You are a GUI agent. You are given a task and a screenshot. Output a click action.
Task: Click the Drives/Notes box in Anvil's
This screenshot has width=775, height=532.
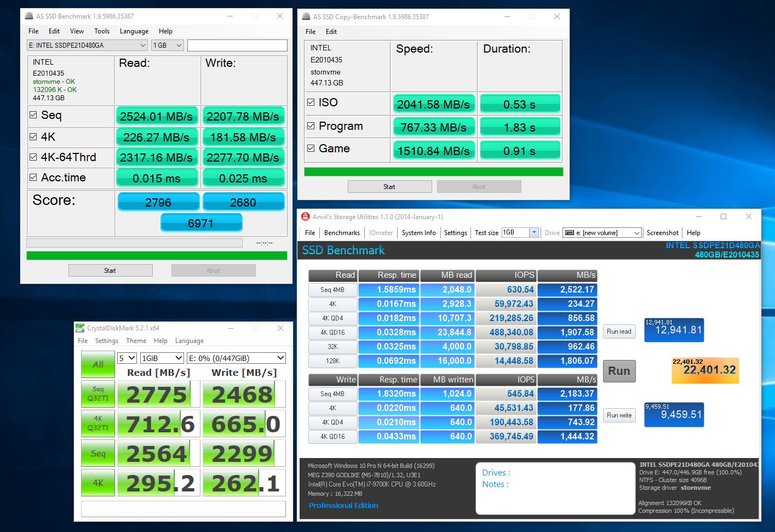pyautogui.click(x=554, y=488)
